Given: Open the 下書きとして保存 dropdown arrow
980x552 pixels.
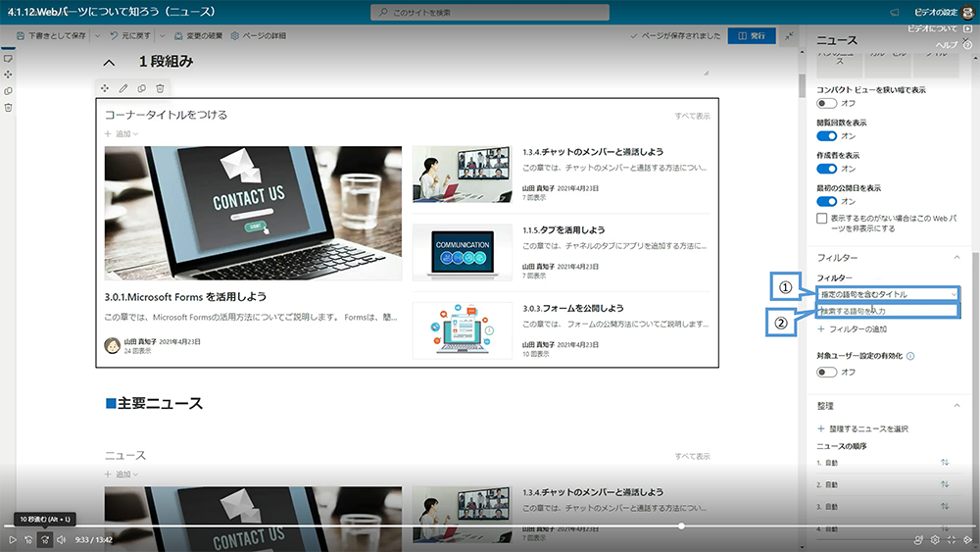Looking at the screenshot, I should (x=97, y=35).
